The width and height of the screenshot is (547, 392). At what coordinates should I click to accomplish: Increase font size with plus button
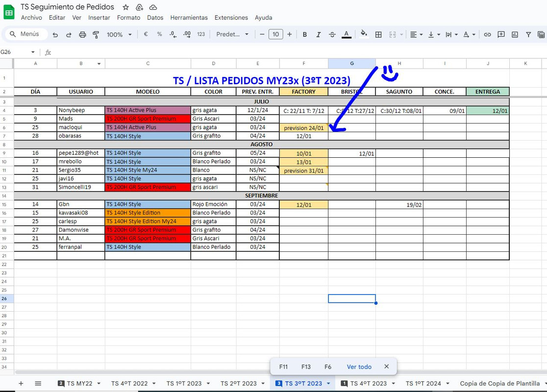point(289,34)
